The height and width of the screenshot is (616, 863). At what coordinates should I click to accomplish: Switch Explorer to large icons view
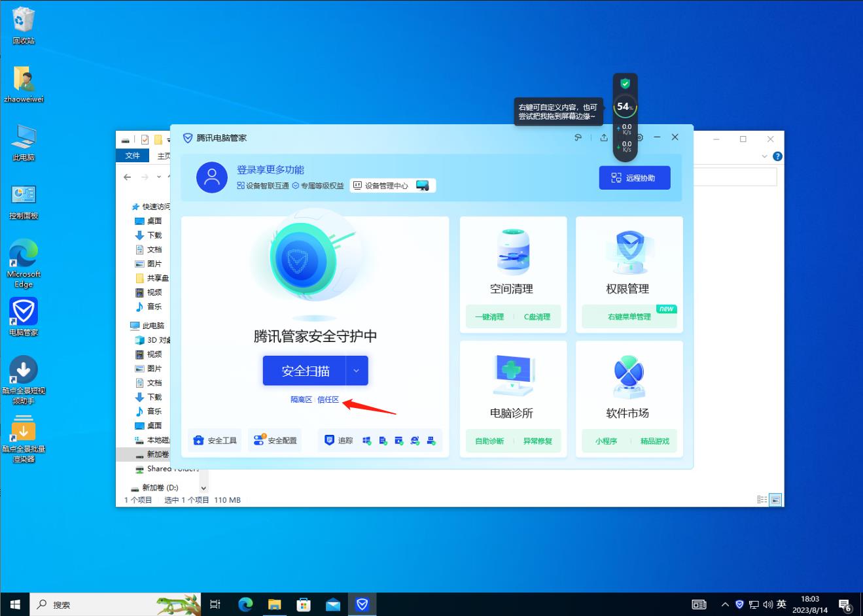pyautogui.click(x=775, y=500)
